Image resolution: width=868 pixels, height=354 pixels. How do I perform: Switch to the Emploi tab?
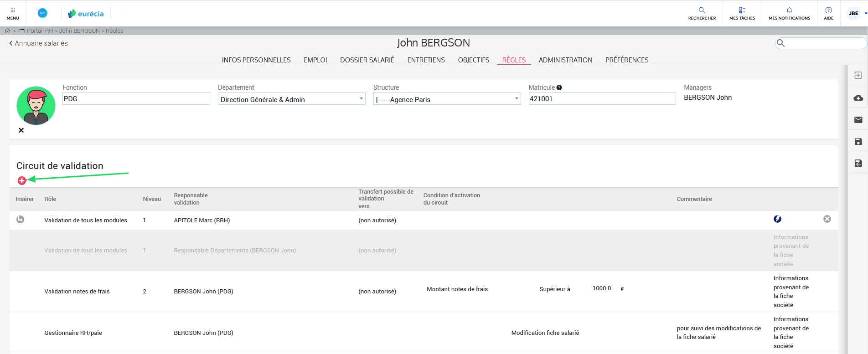(315, 60)
